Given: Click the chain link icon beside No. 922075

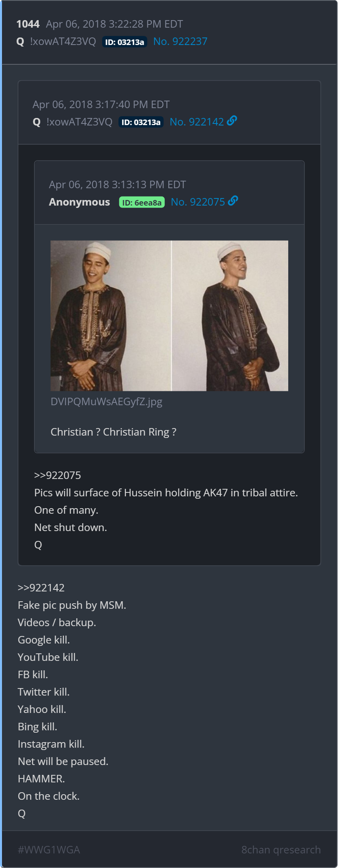Looking at the screenshot, I should [233, 201].
